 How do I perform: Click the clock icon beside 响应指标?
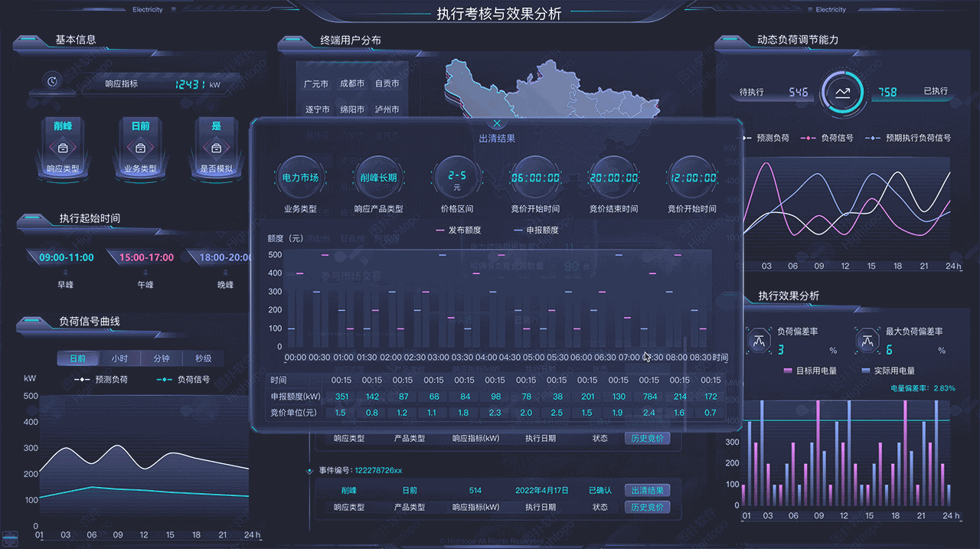click(x=51, y=81)
